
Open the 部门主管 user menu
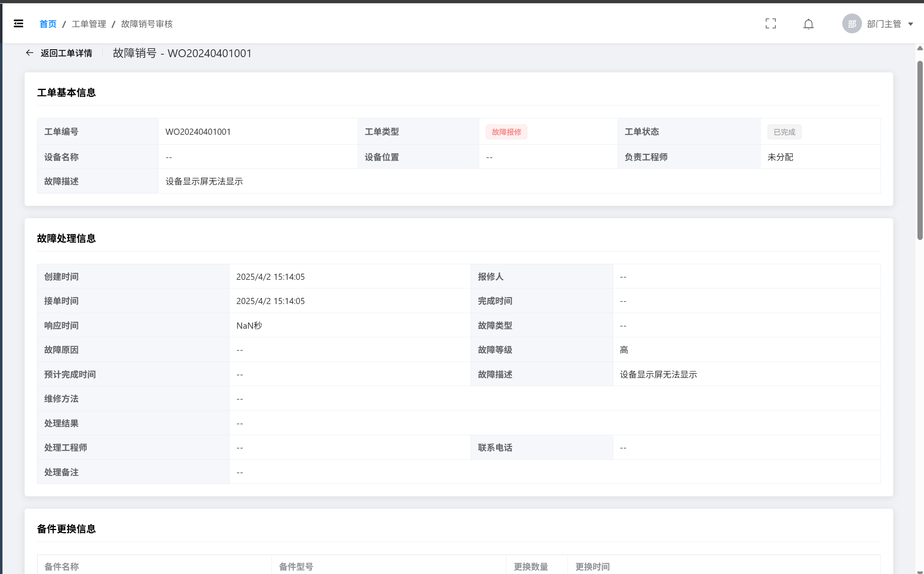[884, 24]
